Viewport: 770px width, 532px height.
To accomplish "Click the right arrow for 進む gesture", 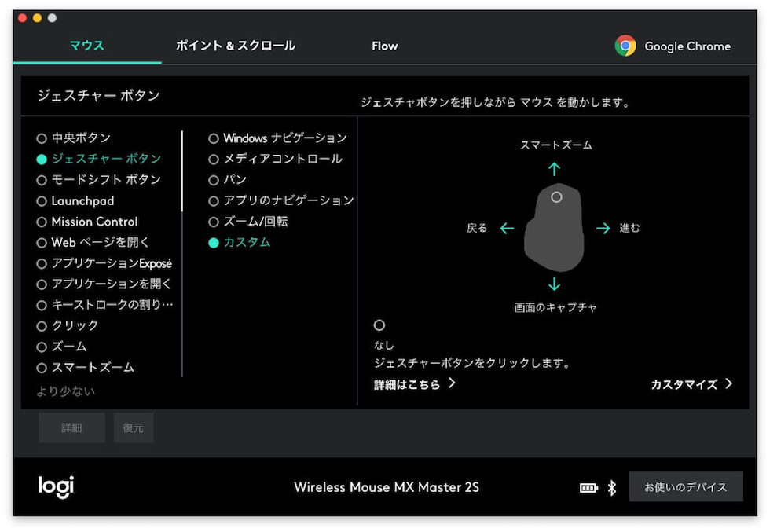I will [603, 228].
